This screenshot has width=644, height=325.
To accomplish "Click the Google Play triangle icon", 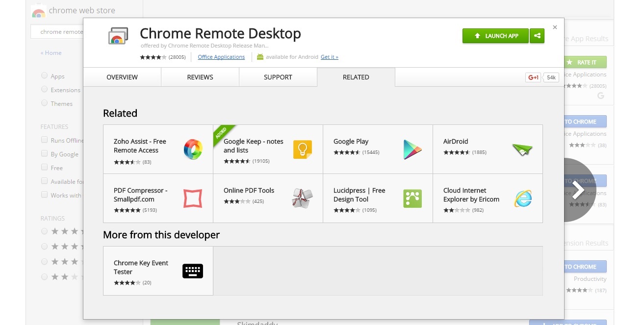I will [x=412, y=149].
